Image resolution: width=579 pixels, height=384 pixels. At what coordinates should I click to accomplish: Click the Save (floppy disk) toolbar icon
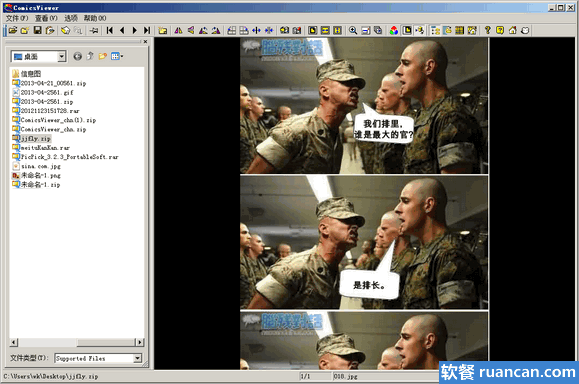point(37,30)
